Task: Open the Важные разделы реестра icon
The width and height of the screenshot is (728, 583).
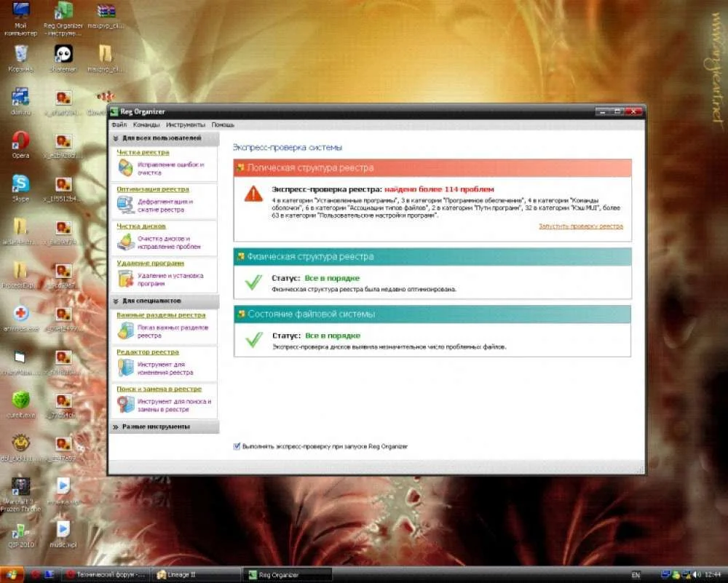Action: tap(126, 332)
